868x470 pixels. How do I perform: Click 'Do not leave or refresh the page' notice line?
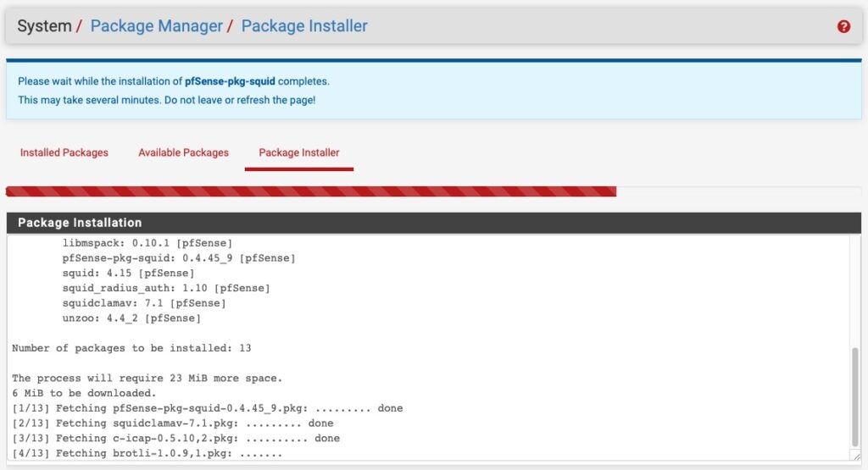[167, 100]
